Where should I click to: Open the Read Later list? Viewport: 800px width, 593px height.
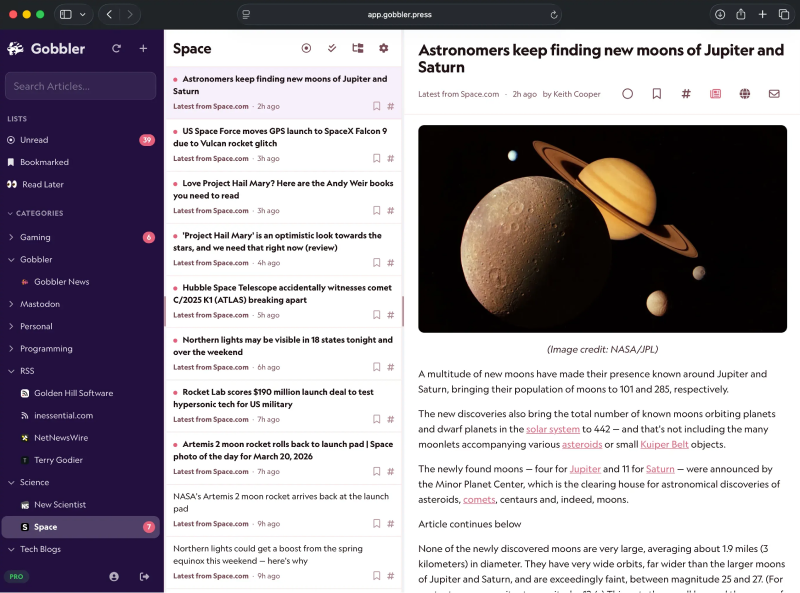(81, 184)
